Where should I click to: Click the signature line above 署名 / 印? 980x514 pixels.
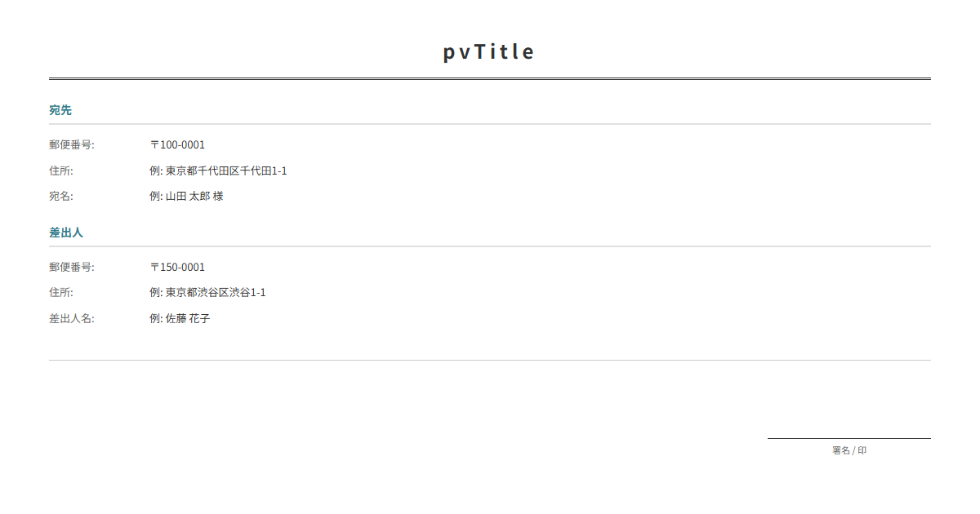tap(849, 438)
